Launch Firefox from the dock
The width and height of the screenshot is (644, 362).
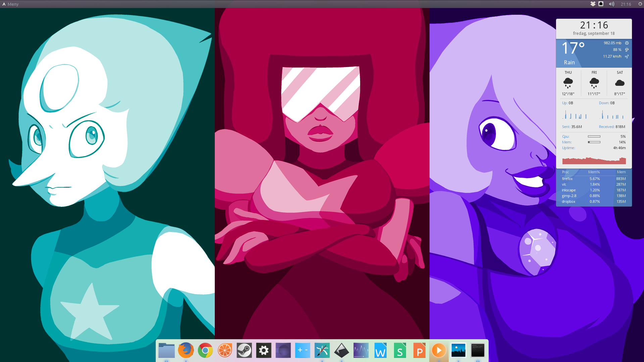pyautogui.click(x=186, y=351)
